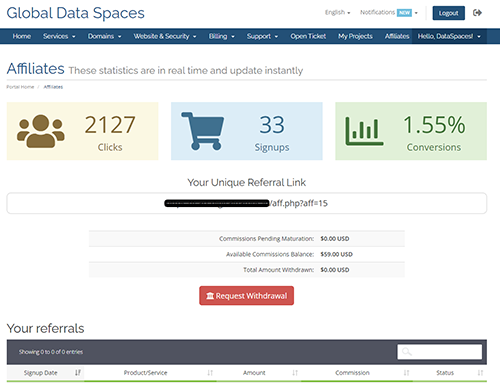Open the Services dropdown menu
500x385 pixels.
(x=59, y=36)
